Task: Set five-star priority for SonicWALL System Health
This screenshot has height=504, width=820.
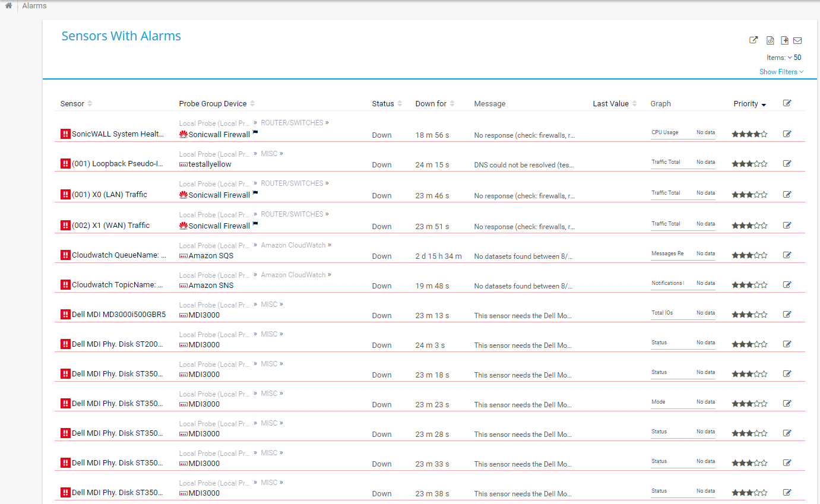Action: pyautogui.click(x=764, y=134)
